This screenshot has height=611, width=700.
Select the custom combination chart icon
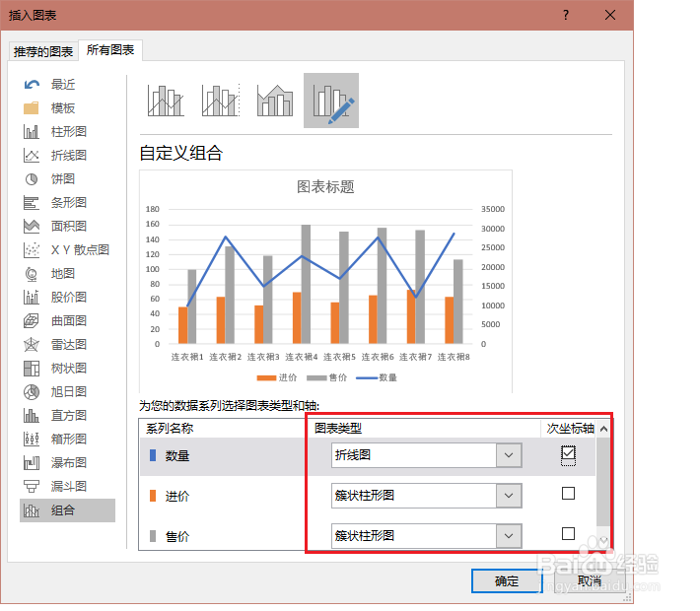[331, 101]
